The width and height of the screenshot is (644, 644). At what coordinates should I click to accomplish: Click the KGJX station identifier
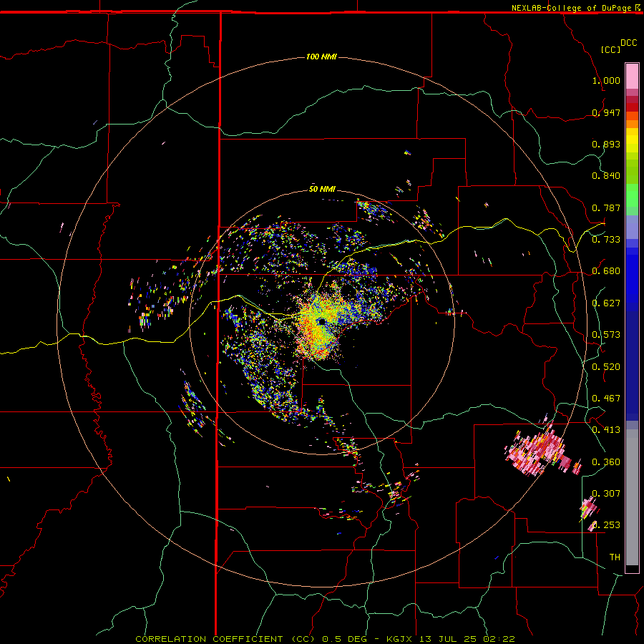(x=399, y=639)
